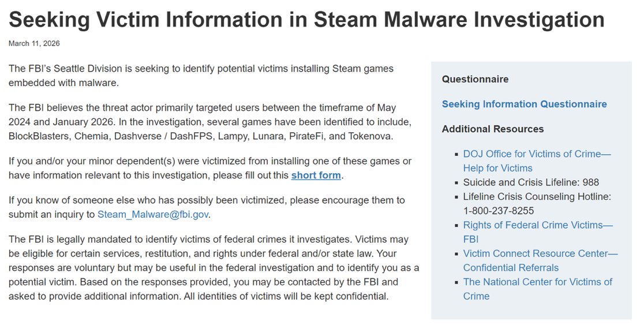Click the "short form" hyperlink

point(316,175)
